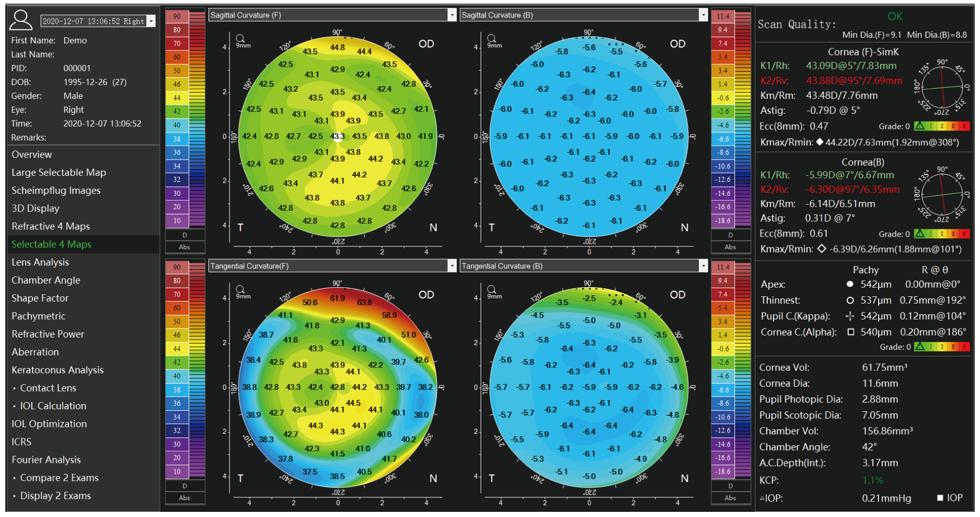Click the Abs button under bottom-left color scale
Image resolution: width=980 pixels, height=517 pixels.
(185, 498)
